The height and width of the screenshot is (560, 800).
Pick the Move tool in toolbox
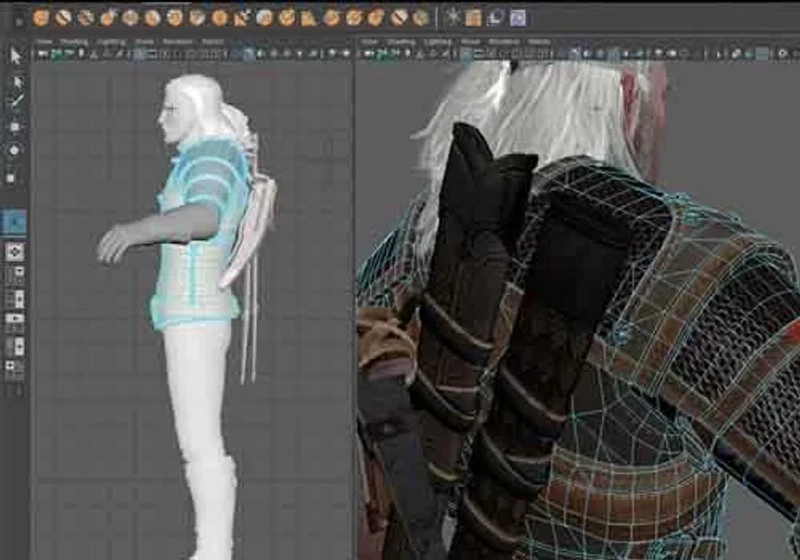click(x=15, y=126)
